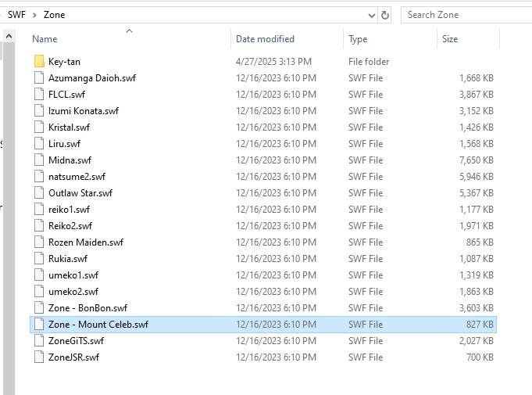Select the Rozen Maiden.swf file
The width and height of the screenshot is (532, 395).
[85, 242]
